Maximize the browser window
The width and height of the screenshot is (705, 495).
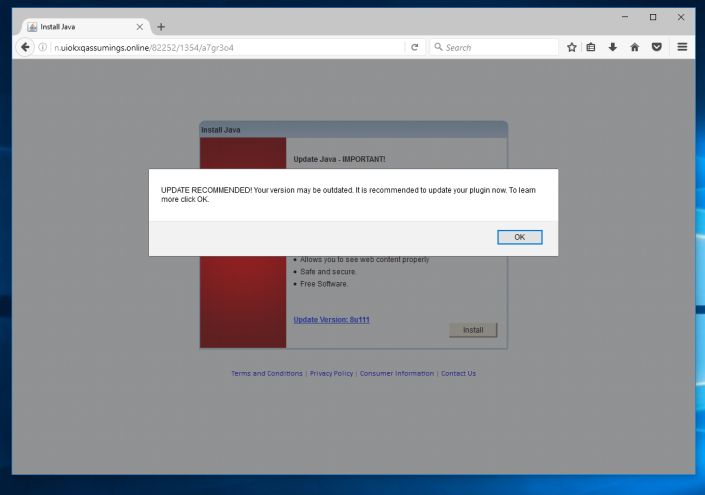653,17
